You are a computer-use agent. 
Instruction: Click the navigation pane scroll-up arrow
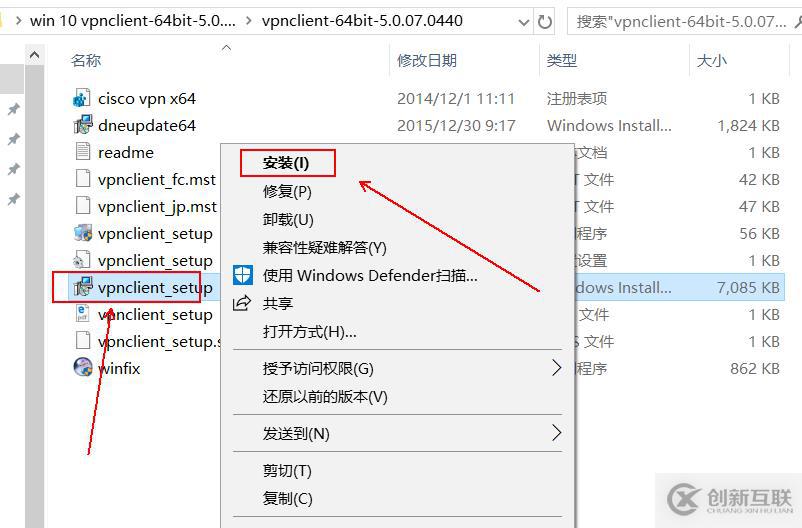(x=35, y=54)
